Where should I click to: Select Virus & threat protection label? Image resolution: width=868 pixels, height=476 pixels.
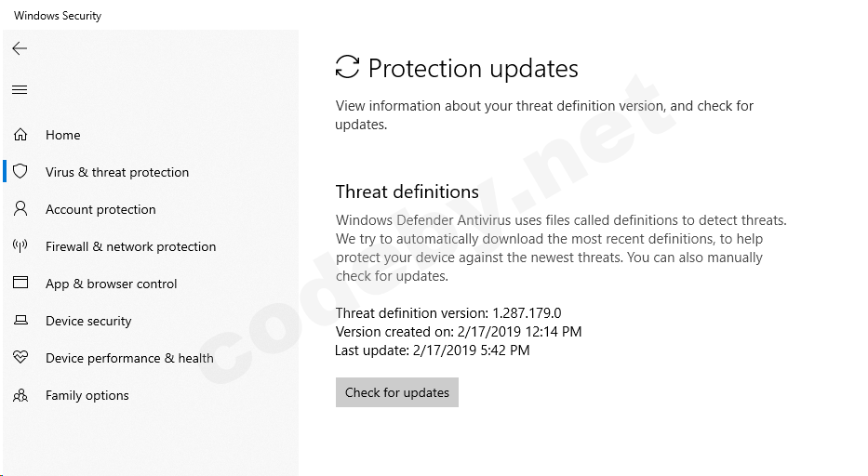(x=117, y=172)
